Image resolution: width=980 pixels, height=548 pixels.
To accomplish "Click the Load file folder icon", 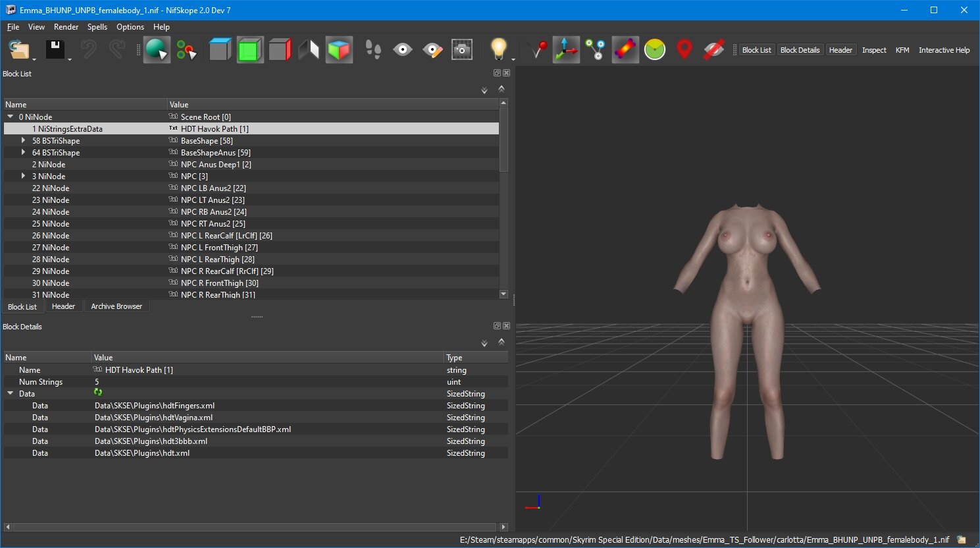I will point(20,50).
